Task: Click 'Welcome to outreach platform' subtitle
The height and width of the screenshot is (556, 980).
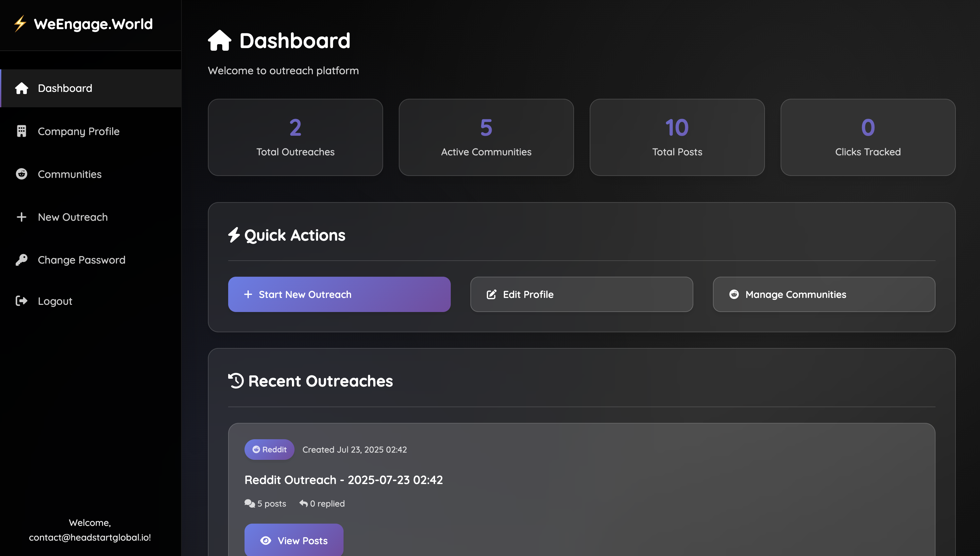Action: click(283, 71)
